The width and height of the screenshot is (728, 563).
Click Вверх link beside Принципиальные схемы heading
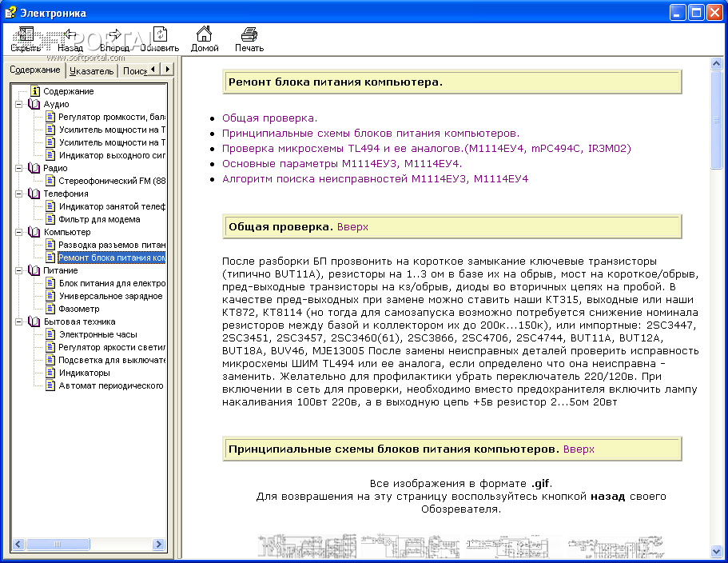click(579, 449)
